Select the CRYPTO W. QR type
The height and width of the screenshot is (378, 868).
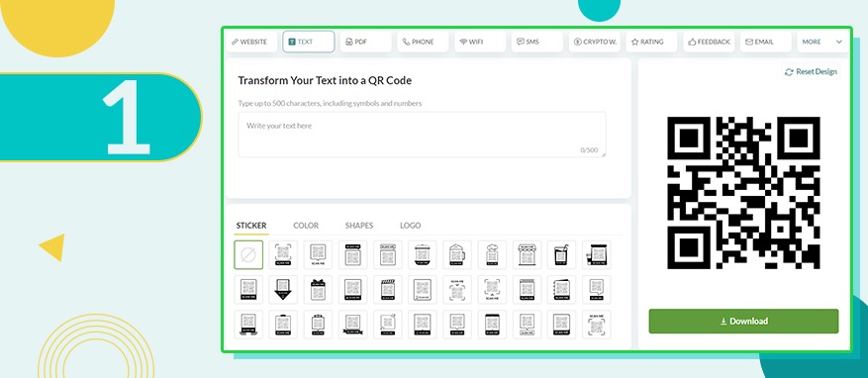(595, 42)
